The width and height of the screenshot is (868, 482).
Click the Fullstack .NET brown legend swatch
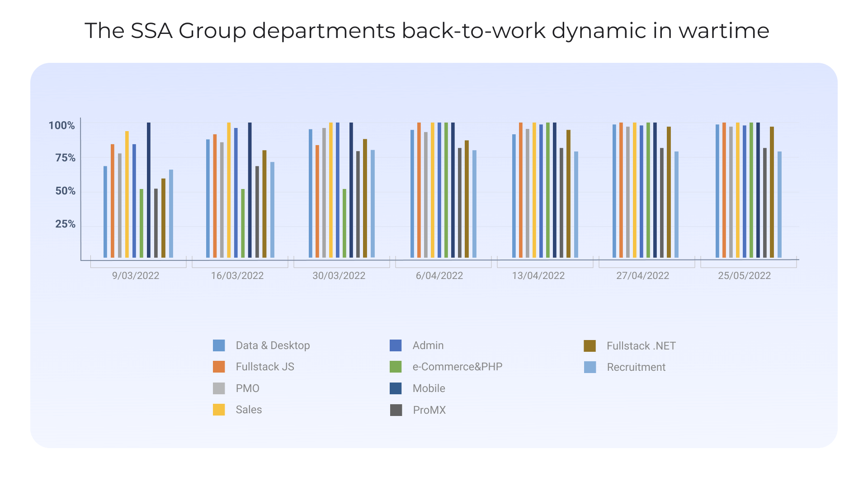point(590,346)
